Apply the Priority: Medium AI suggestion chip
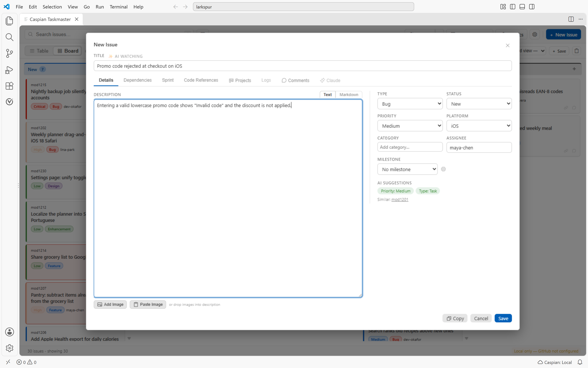 pyautogui.click(x=395, y=191)
